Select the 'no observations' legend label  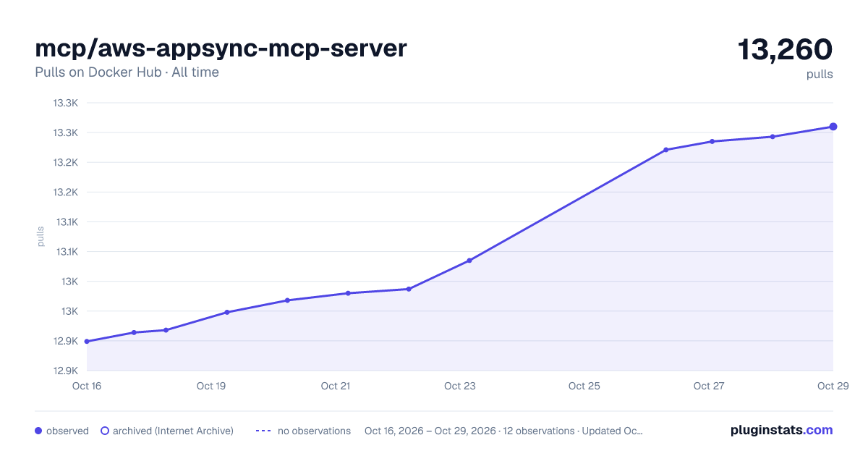pos(314,431)
